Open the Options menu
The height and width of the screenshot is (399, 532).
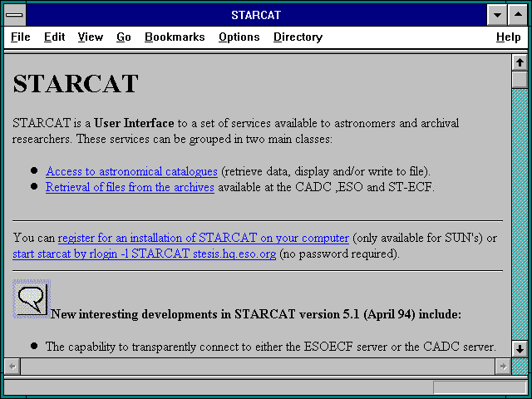point(239,37)
